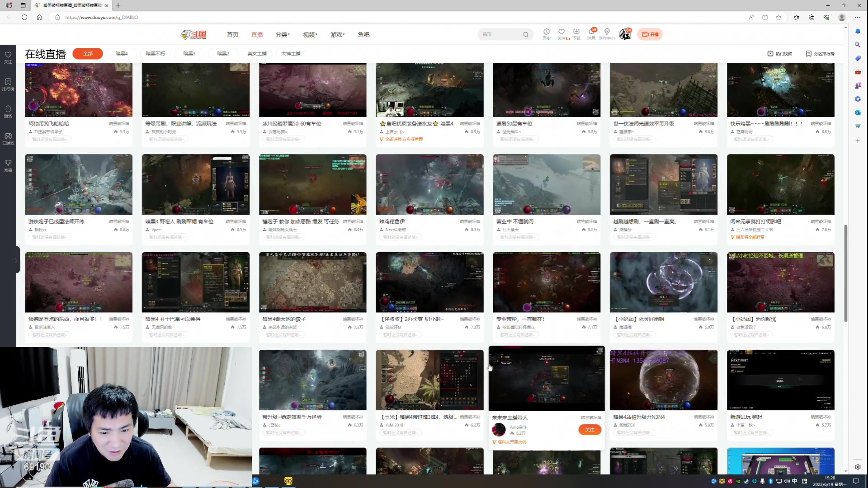Toggle taskbar volume speaker icon
This screenshot has height=488, width=868.
[787, 481]
